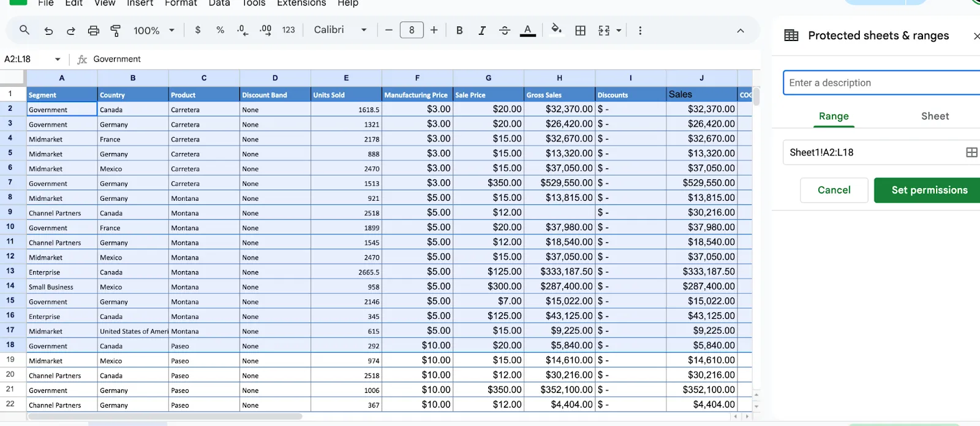Open the Edit menu
Image resolution: width=980 pixels, height=426 pixels.
[x=73, y=3]
